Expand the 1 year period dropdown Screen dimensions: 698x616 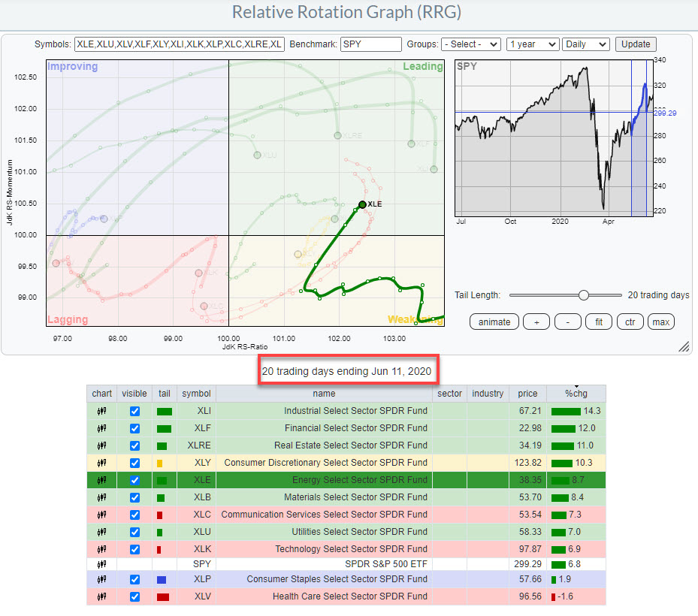pos(532,44)
